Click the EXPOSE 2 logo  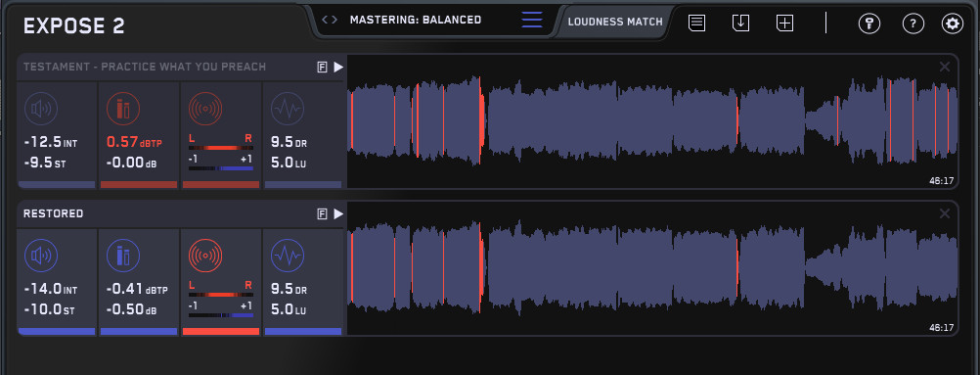(x=73, y=26)
